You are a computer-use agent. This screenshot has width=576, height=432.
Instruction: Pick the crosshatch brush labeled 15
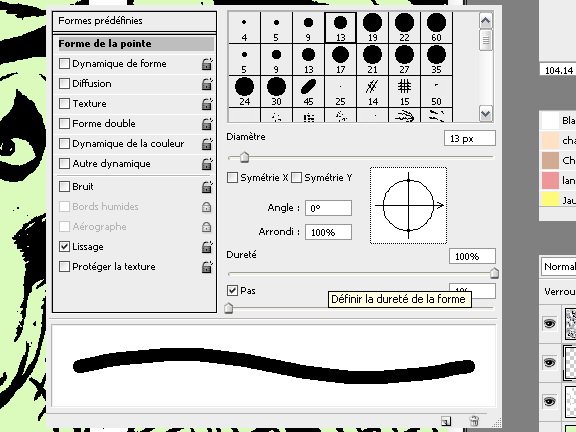click(x=404, y=91)
